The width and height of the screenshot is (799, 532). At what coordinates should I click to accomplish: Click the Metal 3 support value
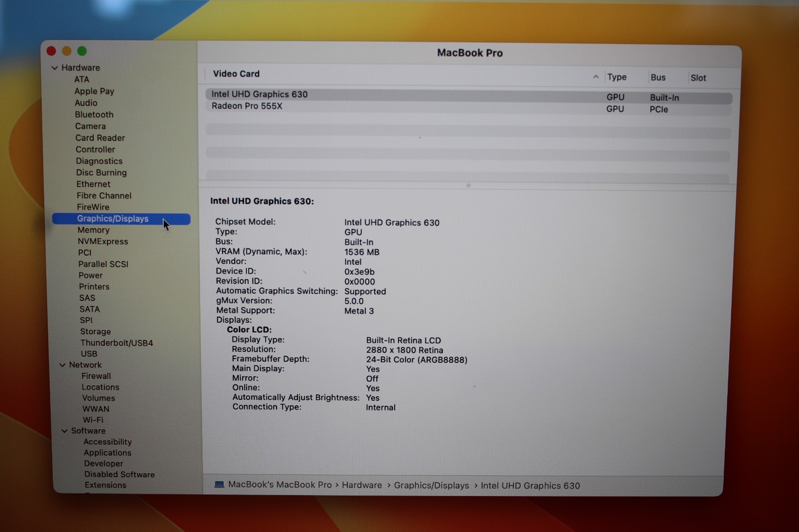click(359, 311)
